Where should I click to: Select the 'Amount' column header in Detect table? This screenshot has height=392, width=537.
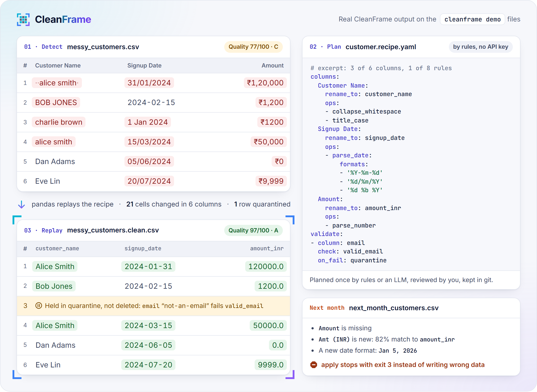(273, 65)
